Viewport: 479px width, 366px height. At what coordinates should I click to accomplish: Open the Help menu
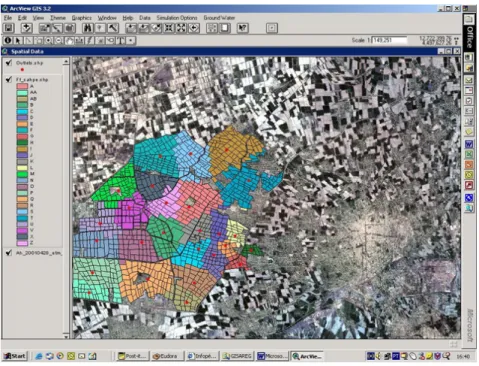tap(128, 18)
